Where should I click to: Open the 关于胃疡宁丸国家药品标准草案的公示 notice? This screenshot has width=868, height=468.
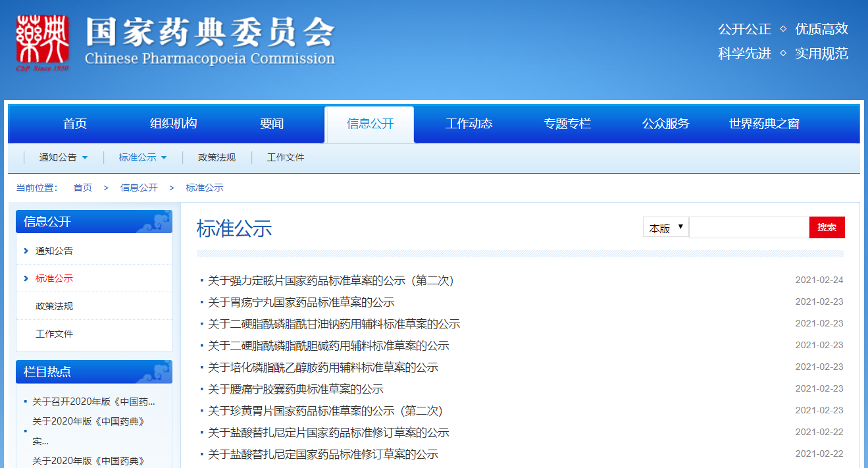click(301, 302)
